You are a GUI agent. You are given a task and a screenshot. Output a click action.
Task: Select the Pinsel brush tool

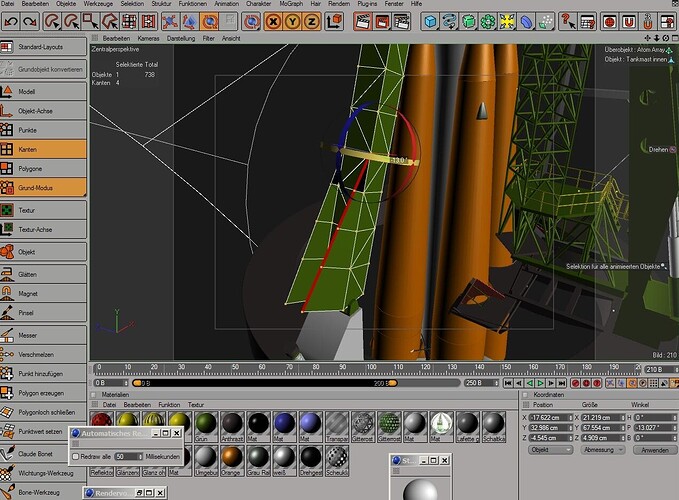tap(43, 313)
